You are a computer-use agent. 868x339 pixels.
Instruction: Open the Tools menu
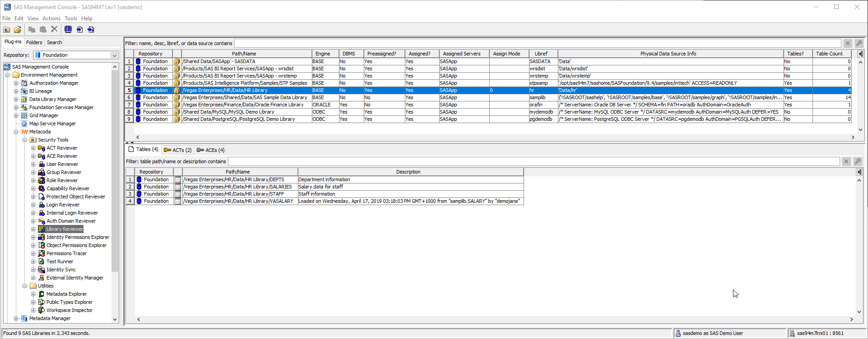point(71,18)
